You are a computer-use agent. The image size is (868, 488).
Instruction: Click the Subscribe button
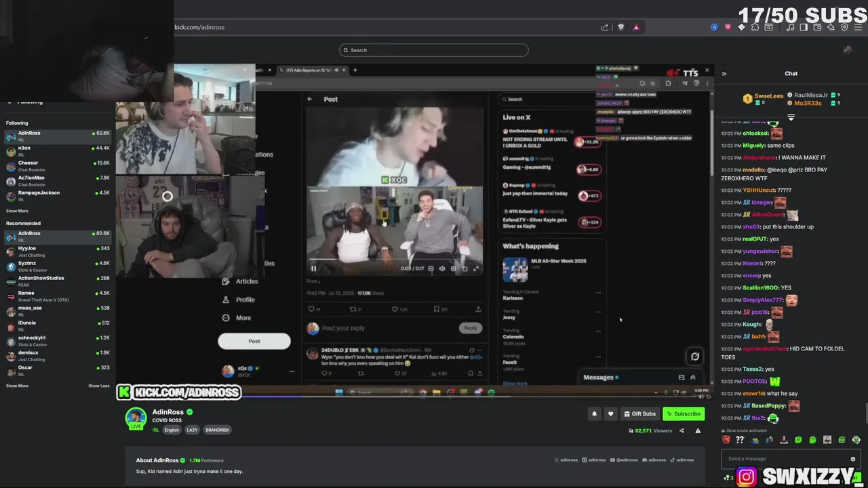[684, 413]
